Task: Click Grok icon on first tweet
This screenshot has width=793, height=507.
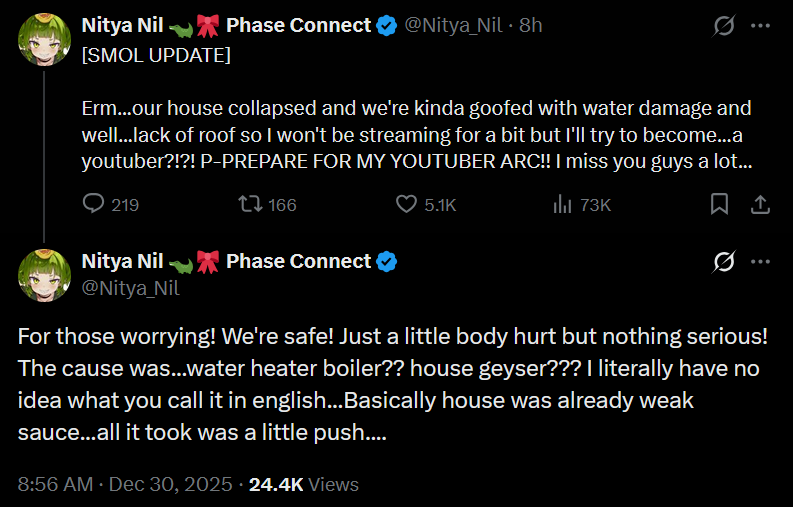Action: [720, 26]
